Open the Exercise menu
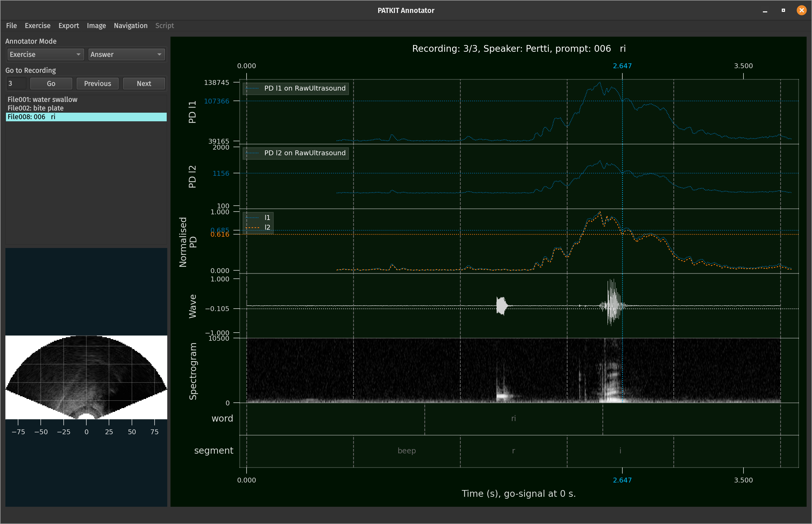Screen dimensions: 812x524 pos(37,26)
